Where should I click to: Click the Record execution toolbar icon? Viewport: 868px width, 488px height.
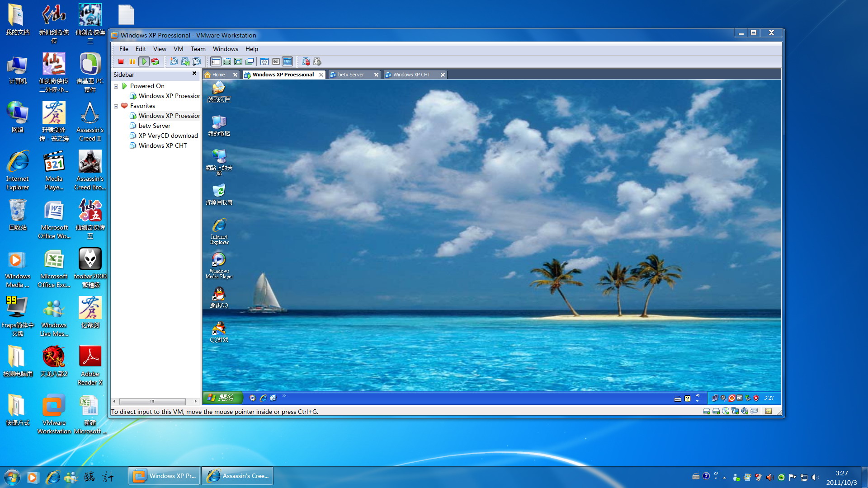pos(306,61)
